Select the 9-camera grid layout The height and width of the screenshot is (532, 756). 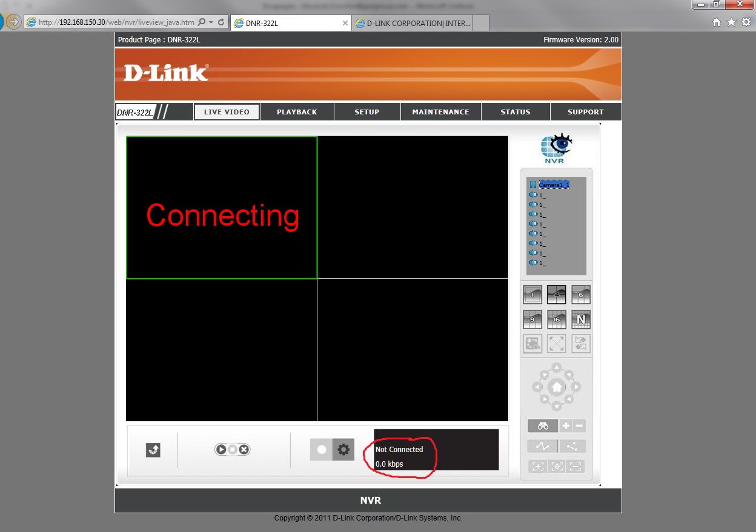click(532, 319)
